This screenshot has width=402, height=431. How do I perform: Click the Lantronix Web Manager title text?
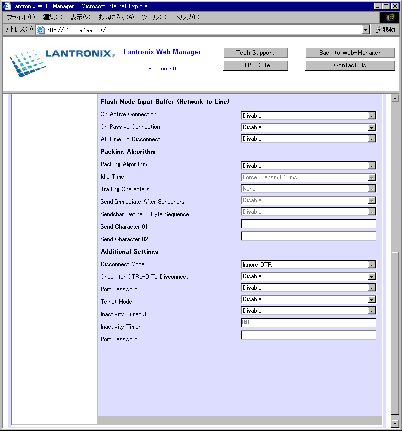tap(162, 52)
